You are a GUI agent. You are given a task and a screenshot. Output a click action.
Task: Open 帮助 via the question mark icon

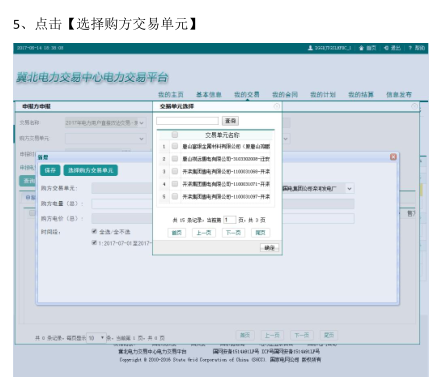tap(410, 48)
